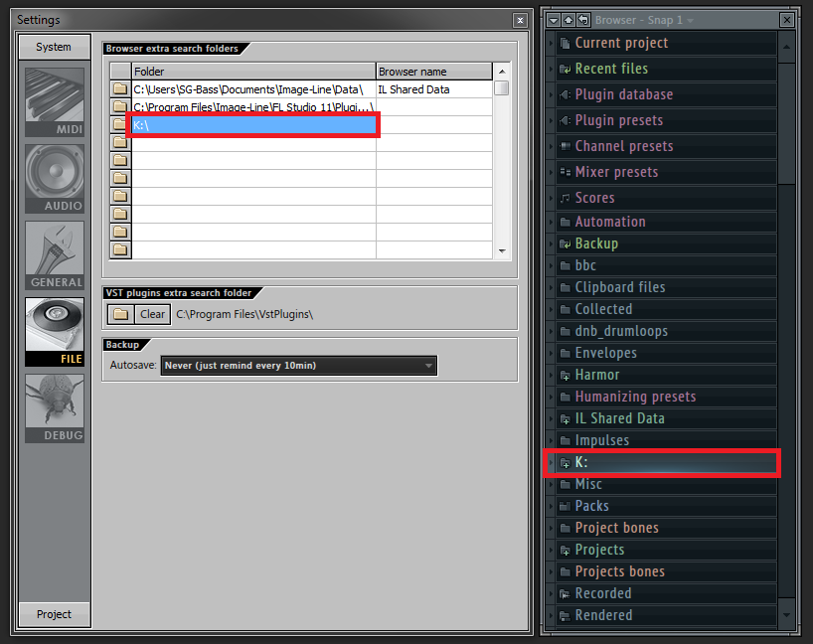Open Plugin presets in Browser
The height and width of the screenshot is (644, 813).
click(666, 120)
